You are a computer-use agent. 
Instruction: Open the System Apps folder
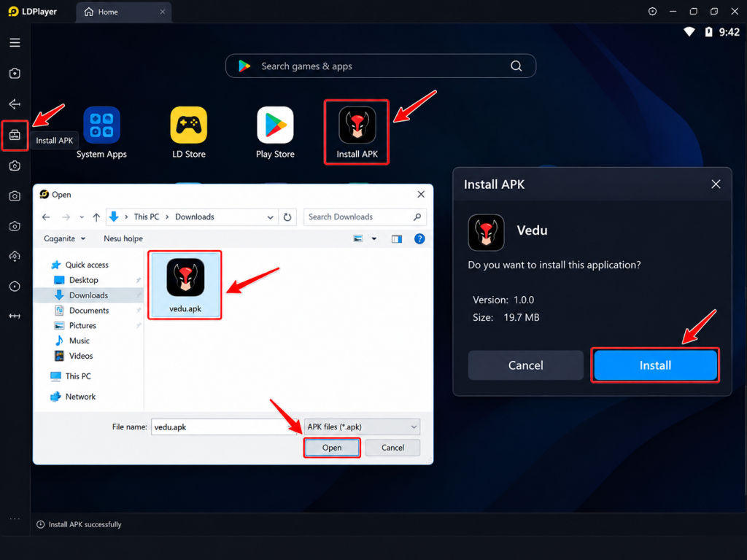coord(101,133)
